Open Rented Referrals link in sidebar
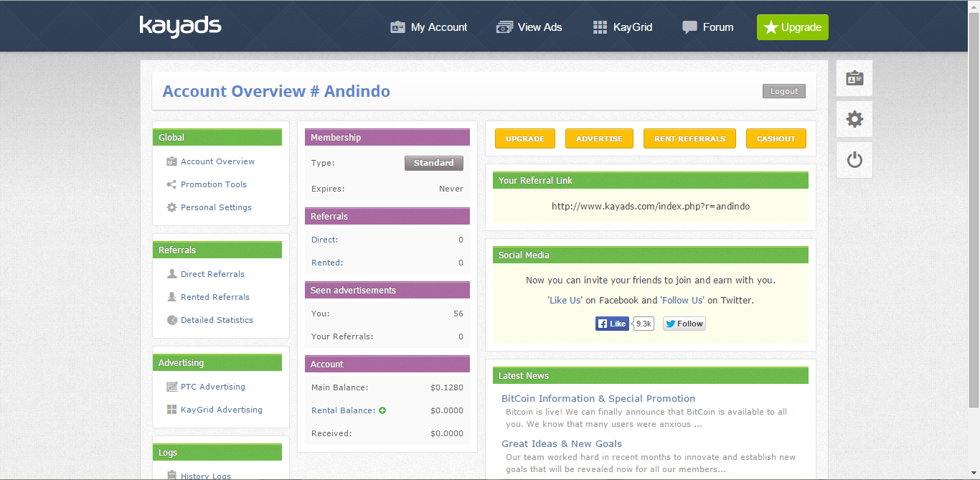The image size is (980, 480). click(x=215, y=297)
